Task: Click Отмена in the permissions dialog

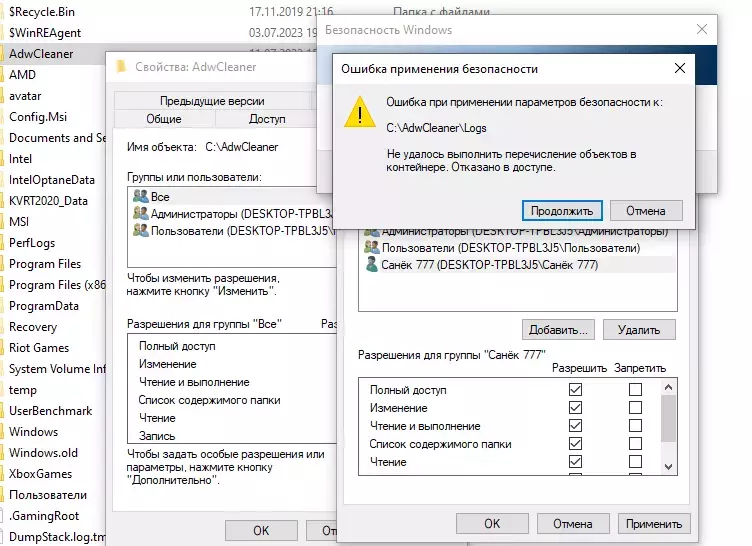Action: [573, 523]
